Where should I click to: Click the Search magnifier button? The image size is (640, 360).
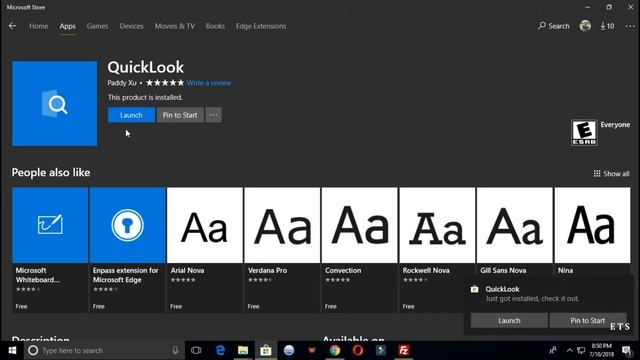pyautogui.click(x=553, y=26)
